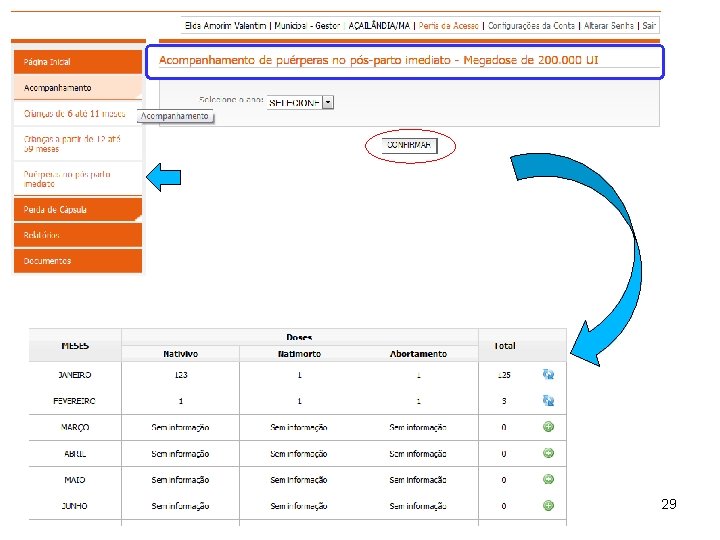
Task: Click the JANEIRO total value 125
Action: pos(504,375)
